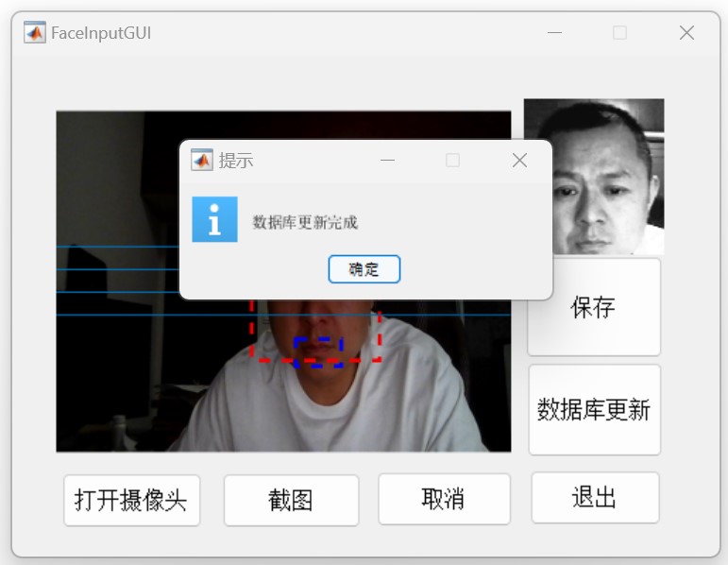
Task: Click the FaceInputGUI window title text
Action: (x=101, y=33)
